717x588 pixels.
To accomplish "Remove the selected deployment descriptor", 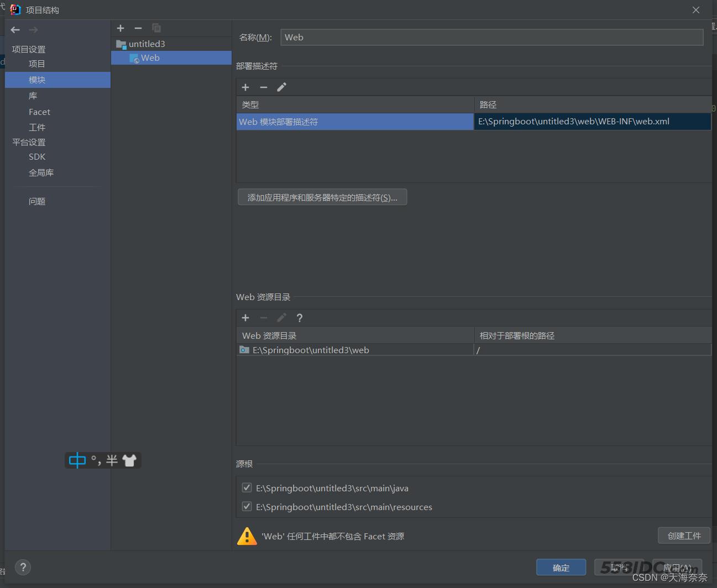I will click(264, 87).
